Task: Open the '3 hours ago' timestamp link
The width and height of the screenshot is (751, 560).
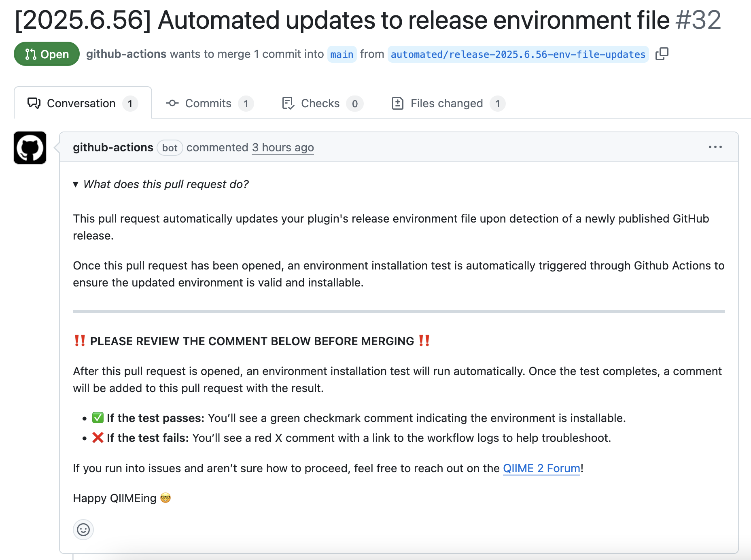Action: pyautogui.click(x=283, y=147)
